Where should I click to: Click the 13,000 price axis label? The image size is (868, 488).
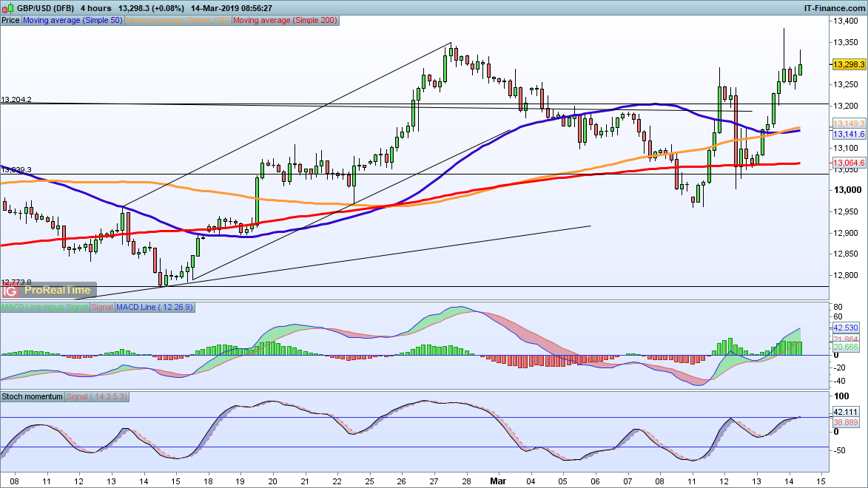(x=847, y=190)
